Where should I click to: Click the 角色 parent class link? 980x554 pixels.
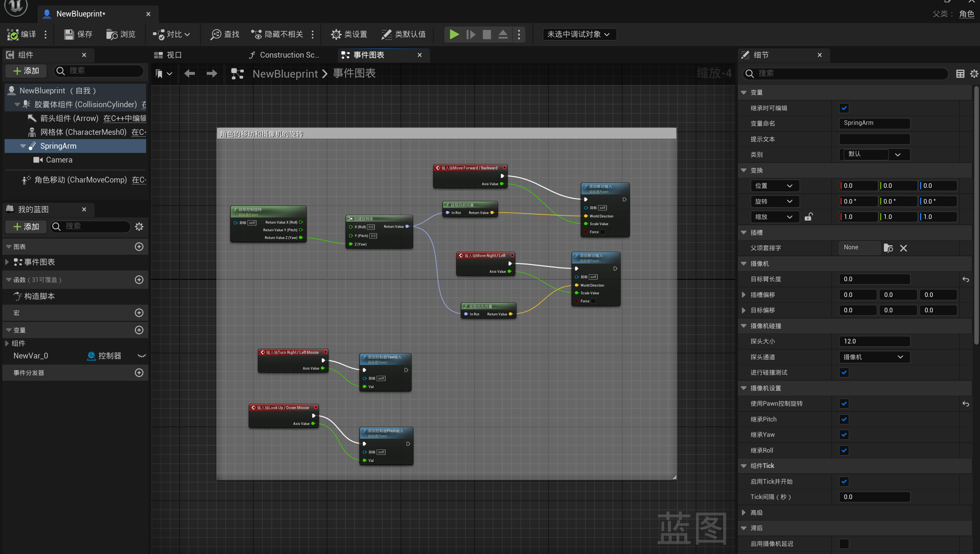(966, 14)
